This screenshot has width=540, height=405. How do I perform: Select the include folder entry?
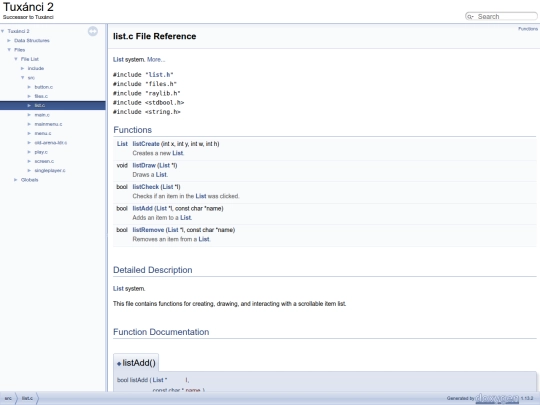click(x=36, y=68)
